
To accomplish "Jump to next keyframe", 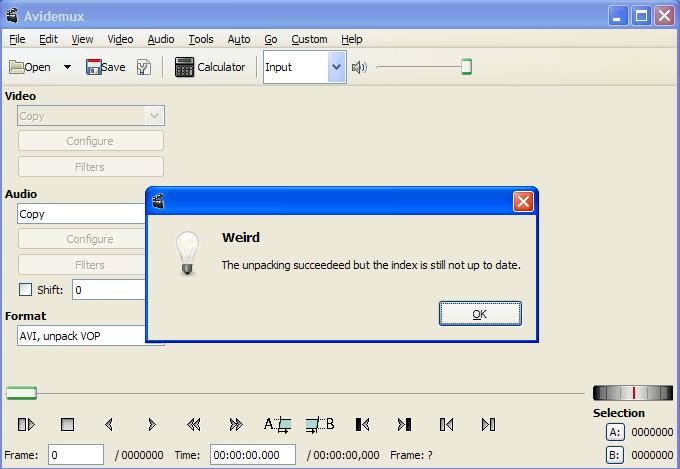I will pos(236,424).
